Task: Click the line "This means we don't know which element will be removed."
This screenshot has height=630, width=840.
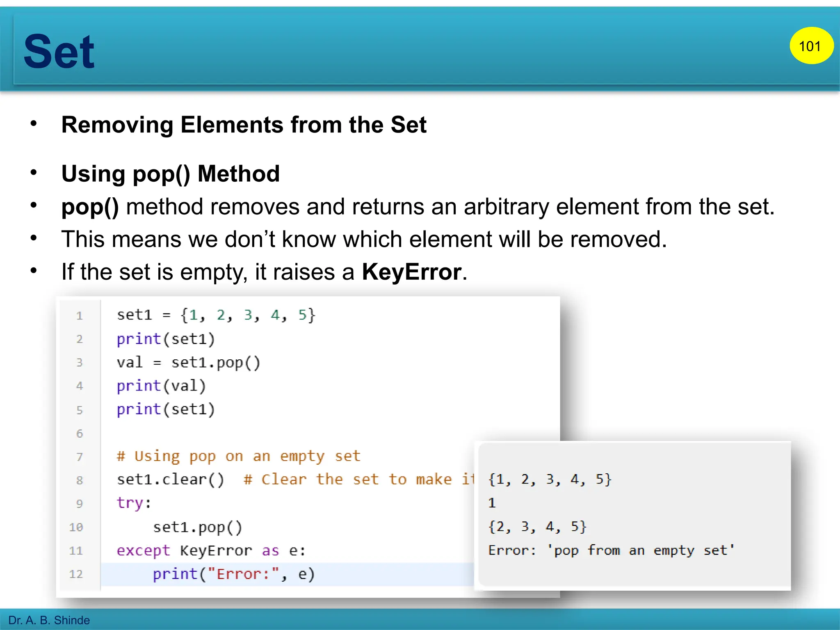Action: point(364,239)
